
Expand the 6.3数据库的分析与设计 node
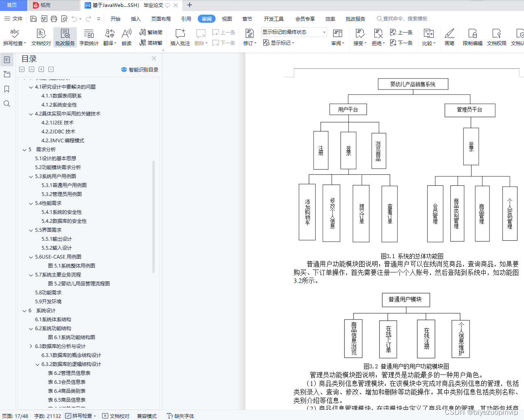(x=31, y=346)
